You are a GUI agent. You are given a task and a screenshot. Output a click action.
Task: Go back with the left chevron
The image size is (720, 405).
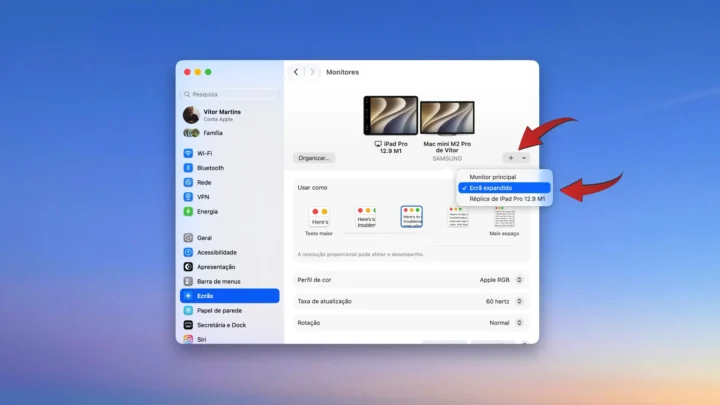click(296, 72)
